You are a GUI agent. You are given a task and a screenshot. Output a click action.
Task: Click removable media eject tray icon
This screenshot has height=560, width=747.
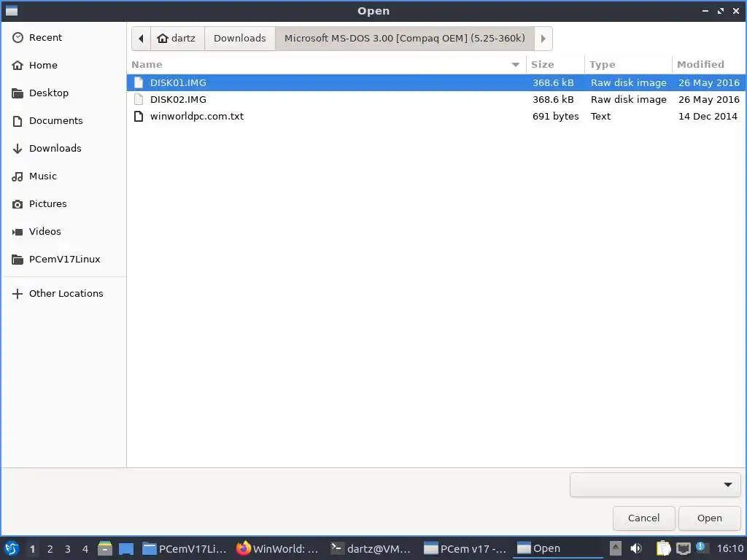[616, 548]
